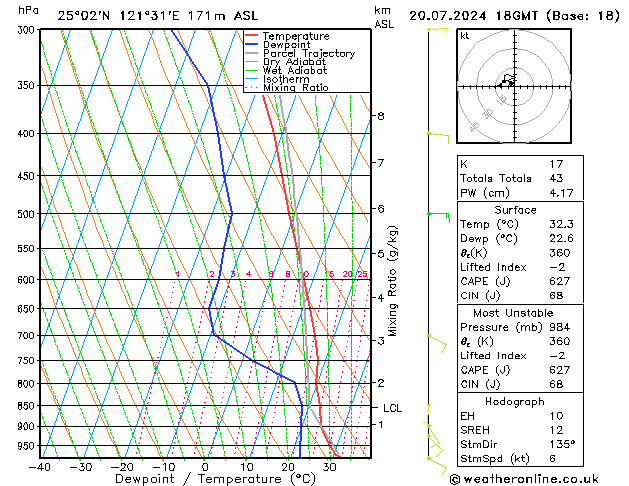Select the 850 hPa pressure axis label
The width and height of the screenshot is (629, 486).
tap(28, 406)
